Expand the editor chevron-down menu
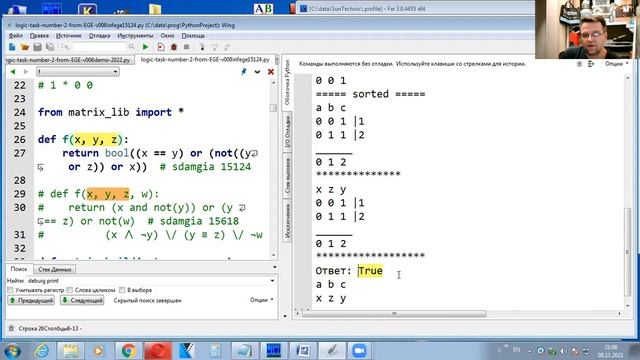 pyautogui.click(x=257, y=72)
